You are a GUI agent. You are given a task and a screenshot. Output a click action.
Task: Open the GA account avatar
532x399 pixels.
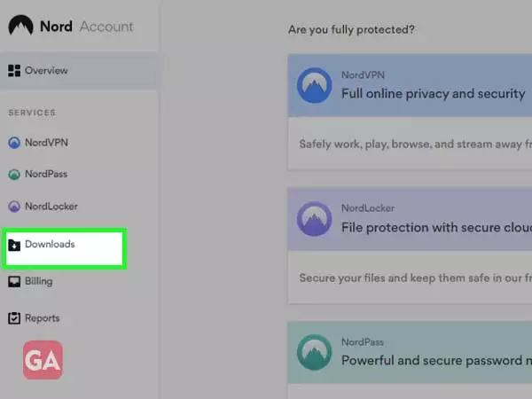(x=43, y=360)
